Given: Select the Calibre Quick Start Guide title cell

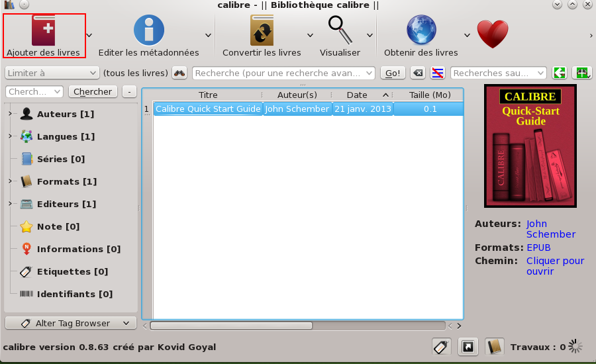Looking at the screenshot, I should [x=208, y=109].
